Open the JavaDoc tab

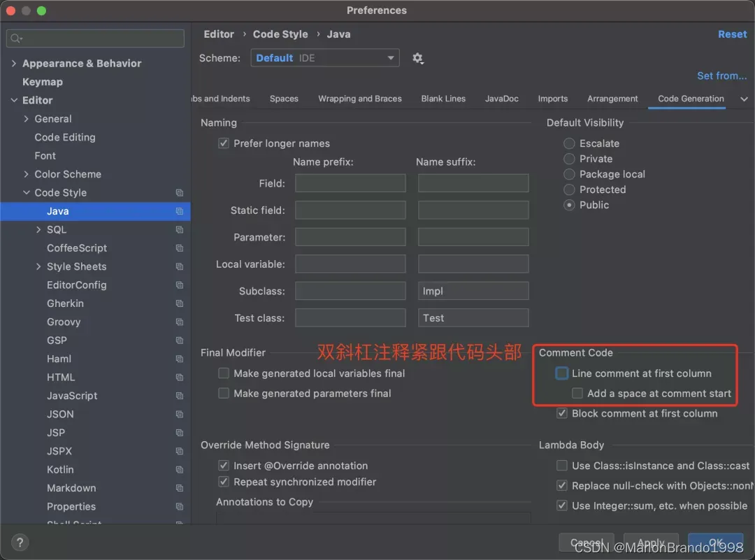[502, 99]
